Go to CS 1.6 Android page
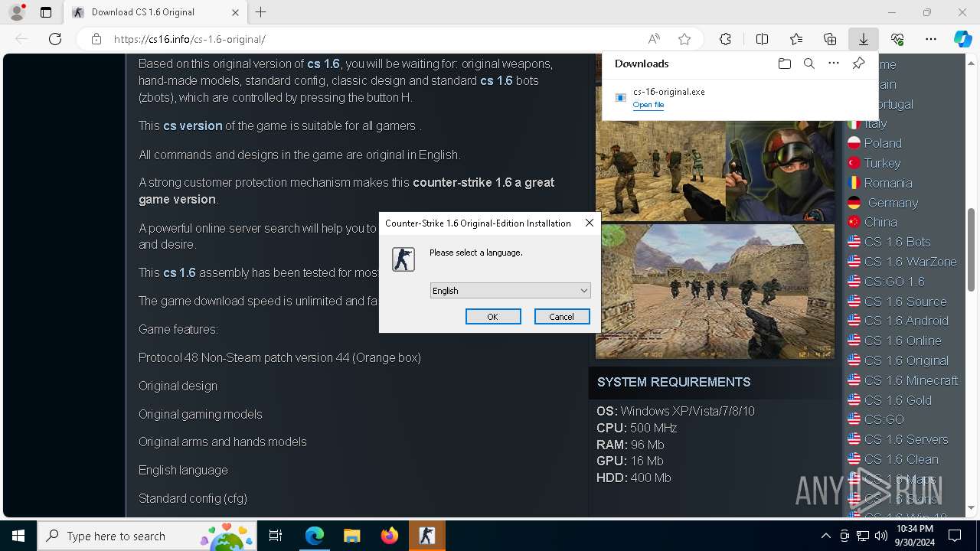Image resolution: width=980 pixels, height=551 pixels. point(906,321)
